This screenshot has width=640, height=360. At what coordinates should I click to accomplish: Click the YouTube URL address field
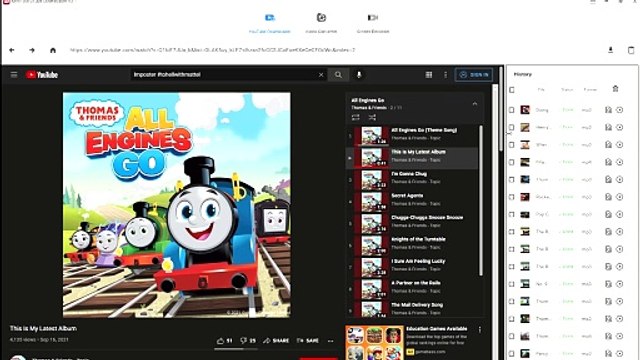click(212, 50)
